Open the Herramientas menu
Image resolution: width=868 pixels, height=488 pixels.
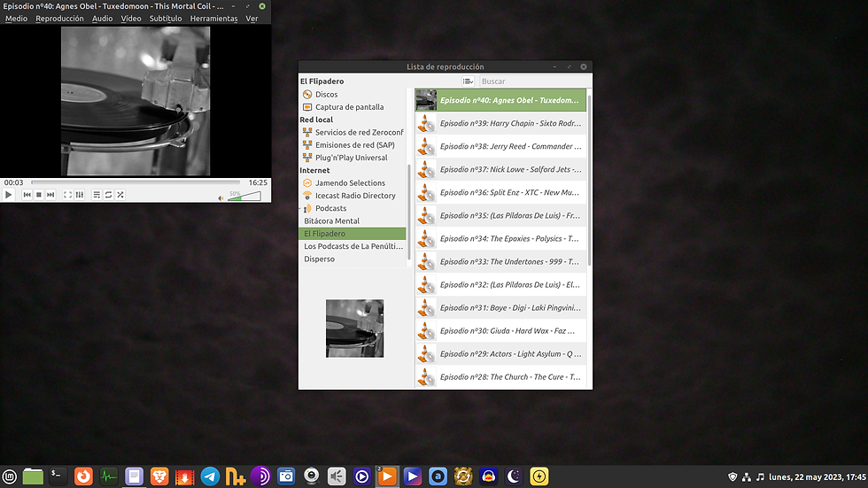tap(213, 19)
